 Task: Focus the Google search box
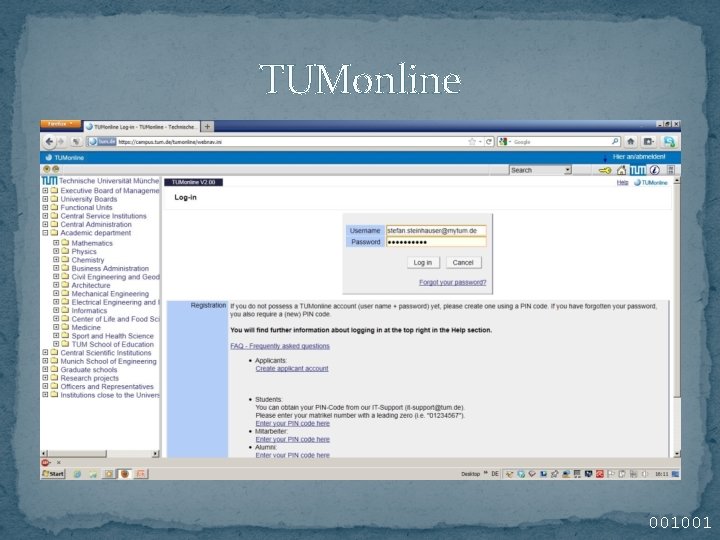coord(561,142)
